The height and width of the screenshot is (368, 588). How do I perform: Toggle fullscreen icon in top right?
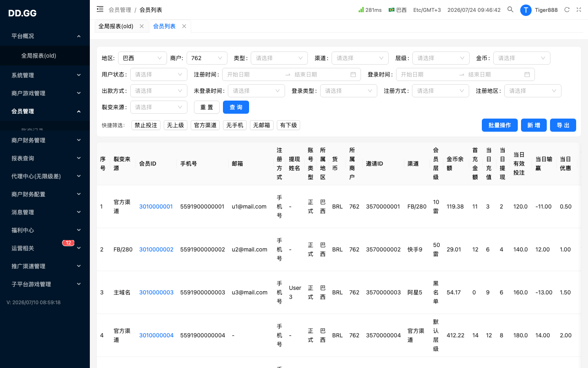point(579,9)
